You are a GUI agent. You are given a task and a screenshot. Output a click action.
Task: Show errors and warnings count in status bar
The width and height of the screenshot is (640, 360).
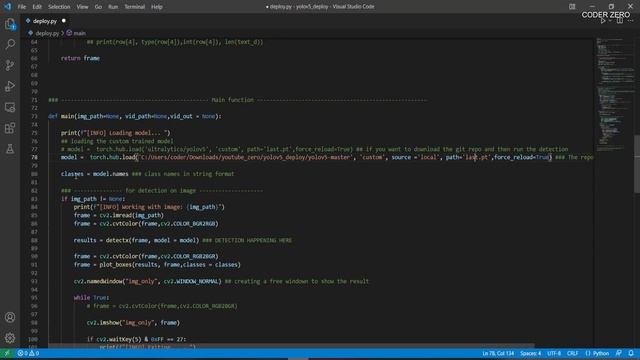pos(28,353)
